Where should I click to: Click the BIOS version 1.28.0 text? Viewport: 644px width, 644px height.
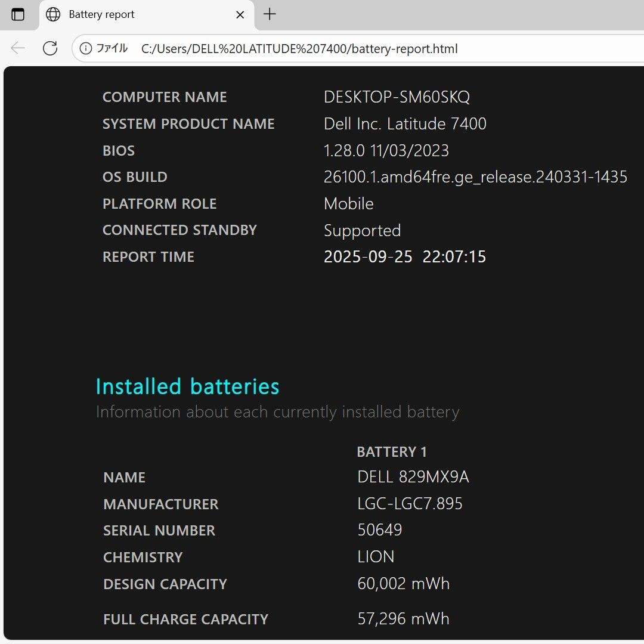(386, 150)
